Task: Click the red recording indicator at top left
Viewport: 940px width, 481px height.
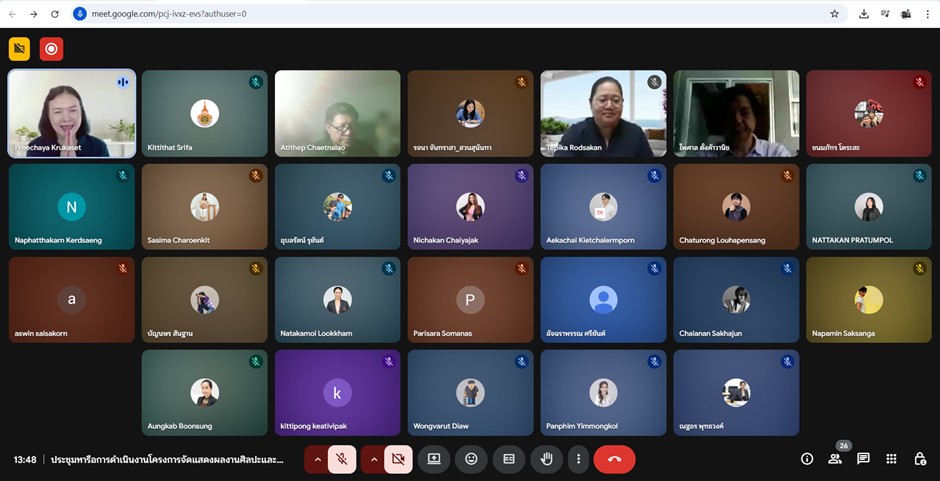Action: click(x=51, y=48)
